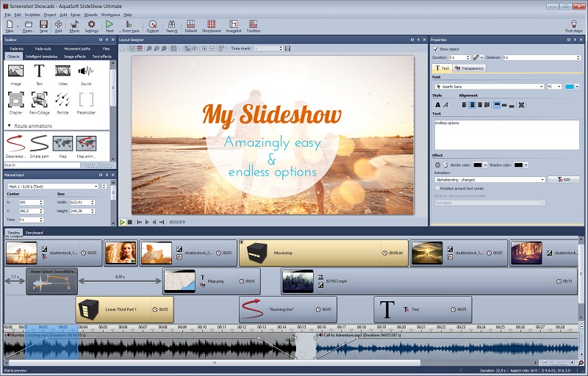Switch to the Storyboard workspace icon

pyautogui.click(x=212, y=25)
